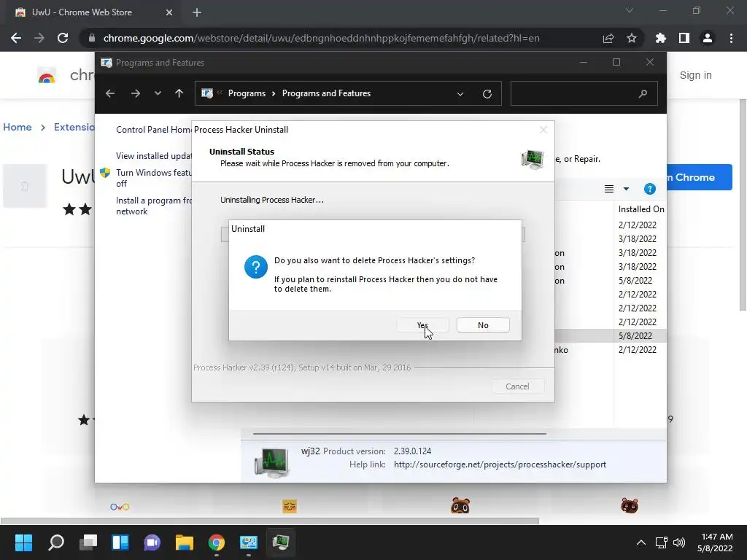
Task: Open volume control tray icon
Action: click(x=679, y=542)
